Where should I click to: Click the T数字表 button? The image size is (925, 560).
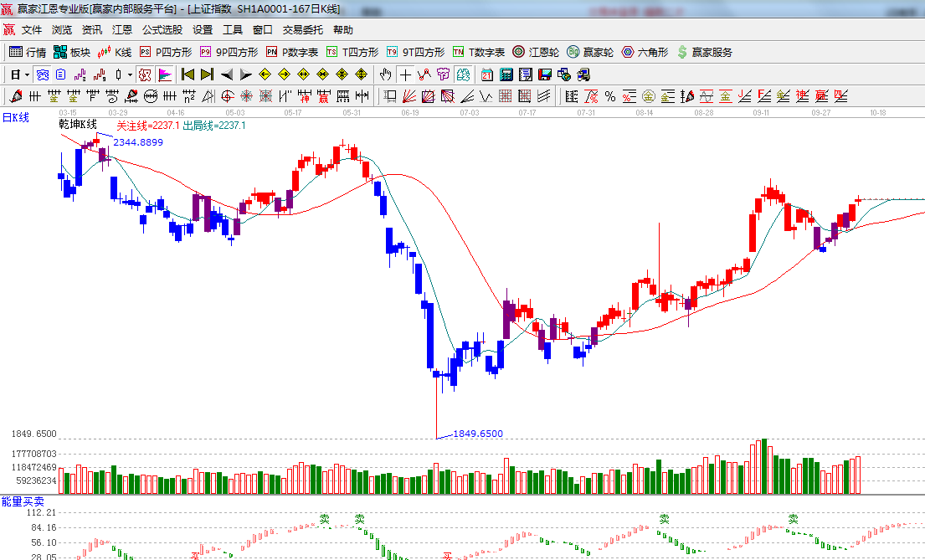[x=479, y=52]
